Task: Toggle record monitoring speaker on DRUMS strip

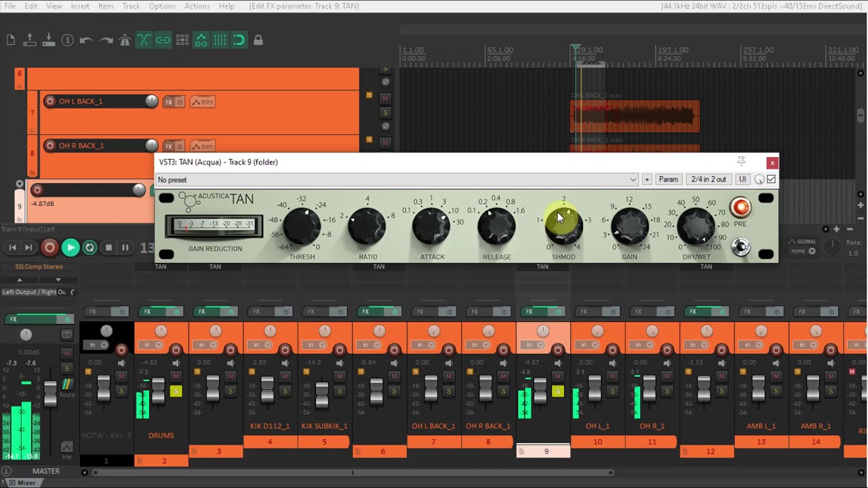Action: click(176, 364)
